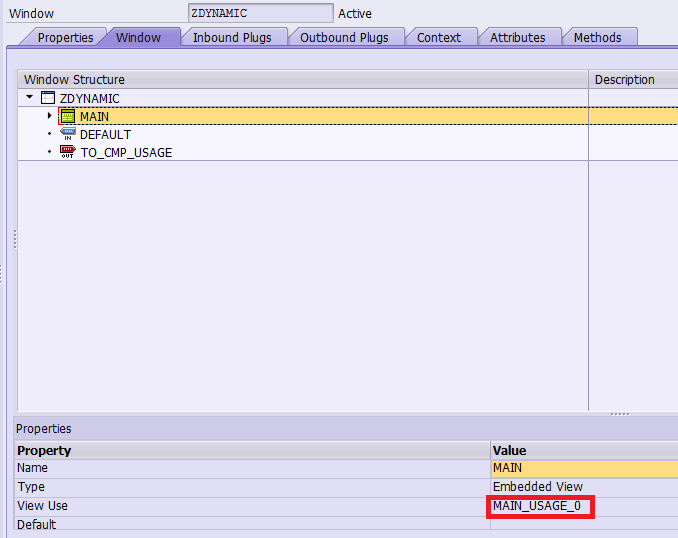The width and height of the screenshot is (678, 538).
Task: Go to the Methods tab
Action: [598, 38]
